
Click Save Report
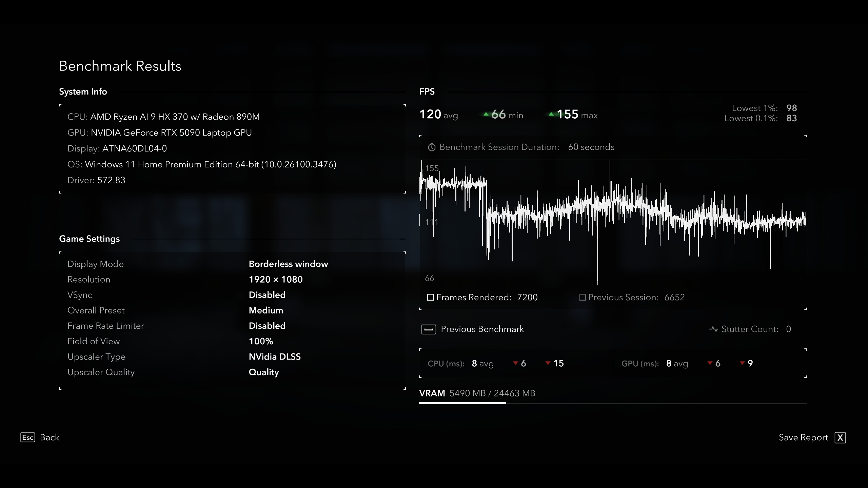[803, 438]
